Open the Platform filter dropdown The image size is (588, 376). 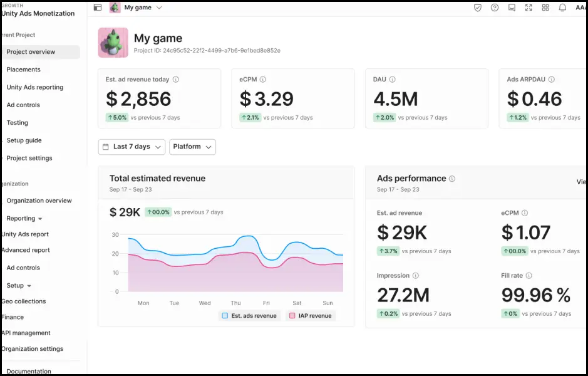point(192,147)
